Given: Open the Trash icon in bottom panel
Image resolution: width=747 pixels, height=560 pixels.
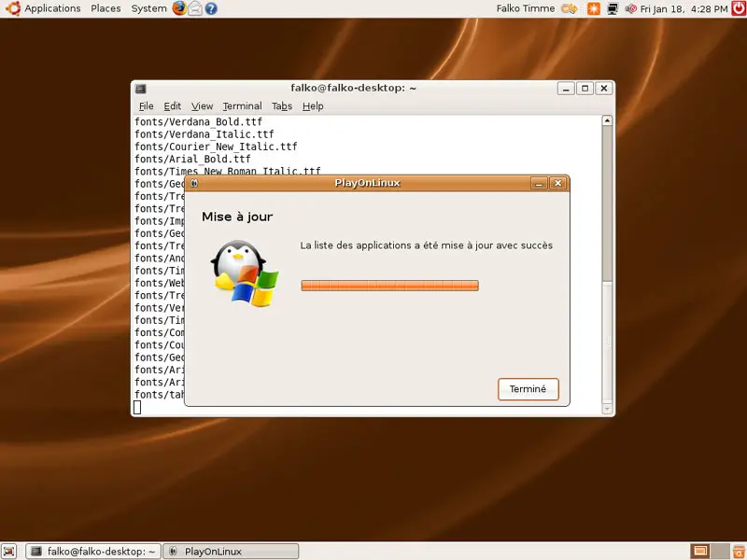Looking at the screenshot, I should 740,551.
